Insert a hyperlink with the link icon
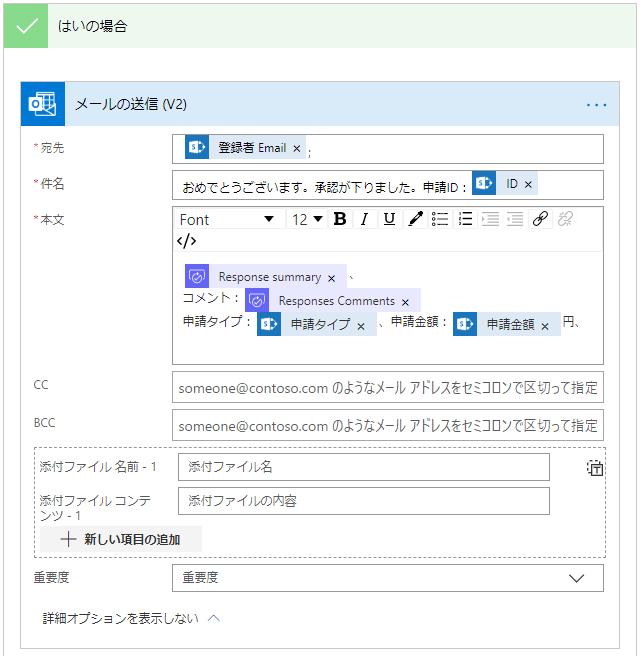The height and width of the screenshot is (656, 641). click(x=540, y=219)
